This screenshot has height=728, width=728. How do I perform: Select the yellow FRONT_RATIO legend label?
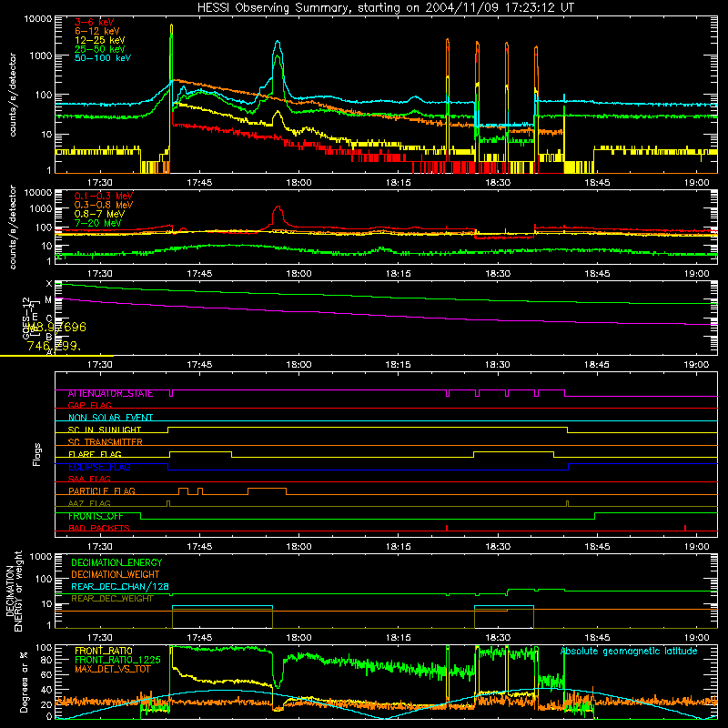[104, 651]
